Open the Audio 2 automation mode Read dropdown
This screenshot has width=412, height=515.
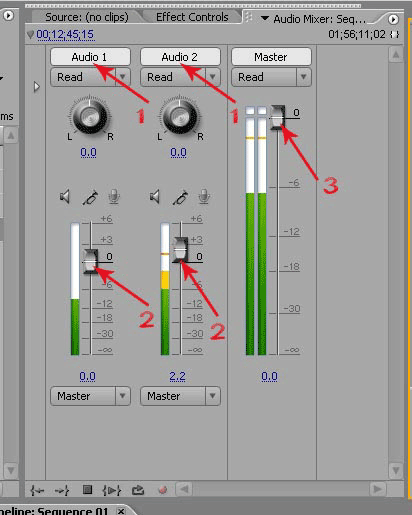180,77
